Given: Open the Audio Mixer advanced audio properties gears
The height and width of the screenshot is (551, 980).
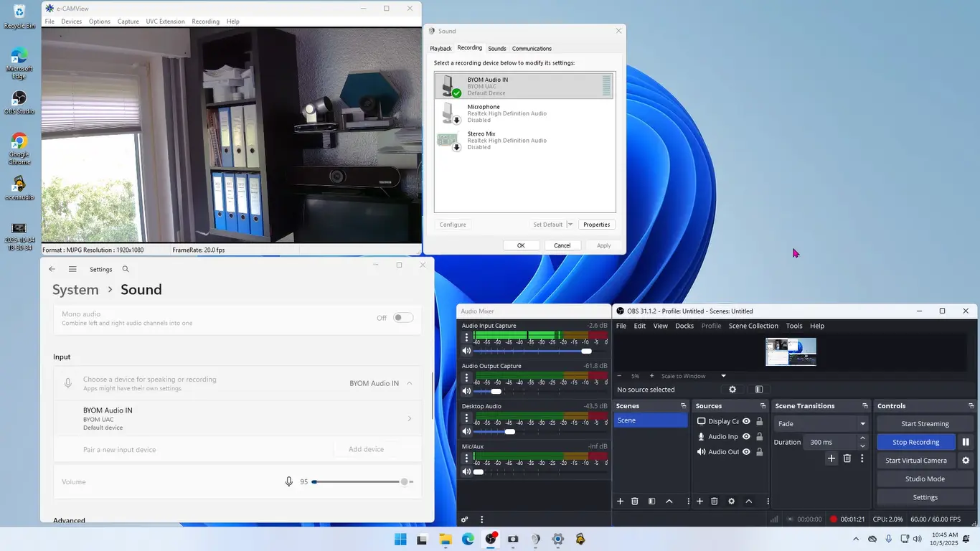Looking at the screenshot, I should point(465,519).
